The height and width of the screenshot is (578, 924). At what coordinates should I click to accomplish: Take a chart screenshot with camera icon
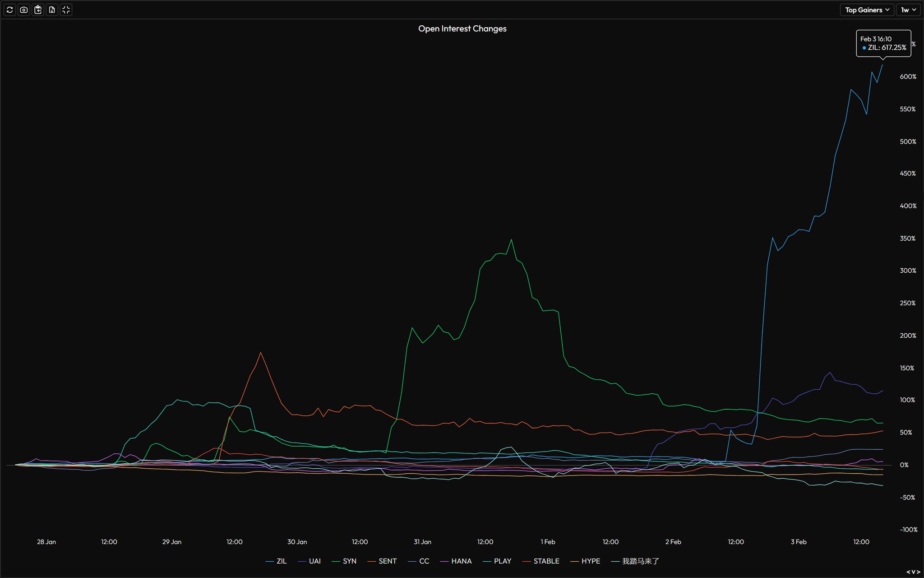click(24, 10)
